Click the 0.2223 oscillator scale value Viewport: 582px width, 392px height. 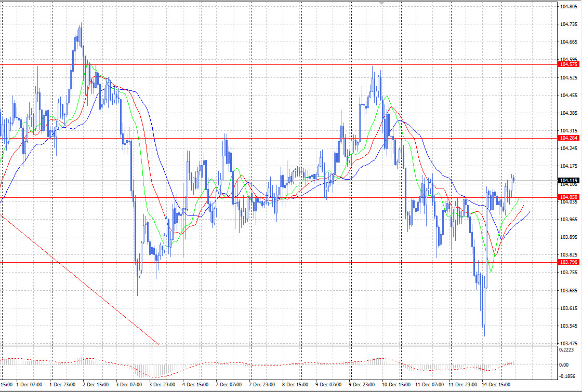click(567, 350)
